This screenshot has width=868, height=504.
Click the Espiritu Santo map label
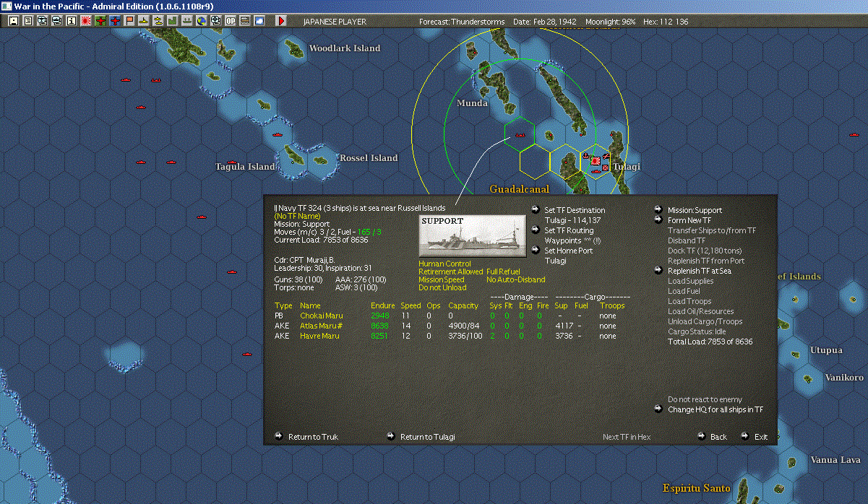click(x=697, y=488)
